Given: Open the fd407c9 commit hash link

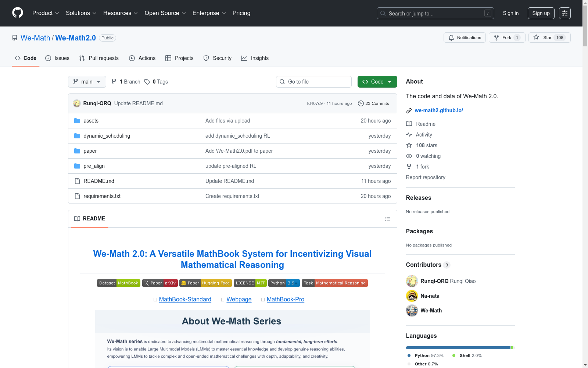Looking at the screenshot, I should 315,103.
